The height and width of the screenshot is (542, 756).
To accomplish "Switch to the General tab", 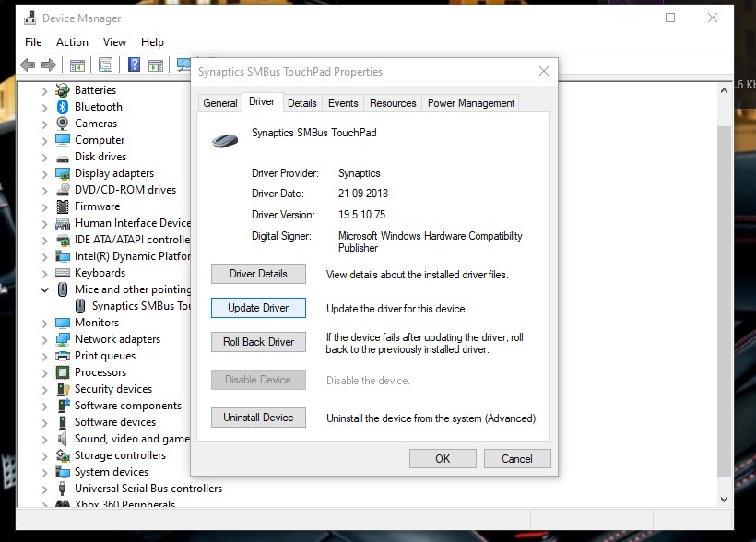I will (219, 102).
